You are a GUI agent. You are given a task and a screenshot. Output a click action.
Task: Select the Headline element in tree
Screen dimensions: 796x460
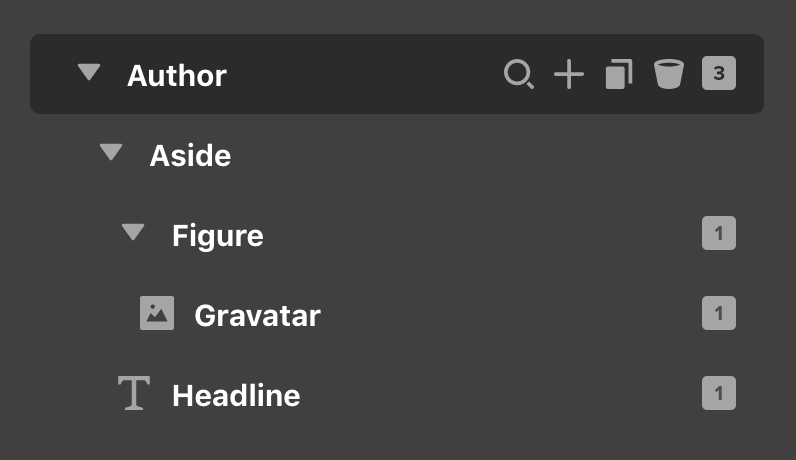[236, 396]
